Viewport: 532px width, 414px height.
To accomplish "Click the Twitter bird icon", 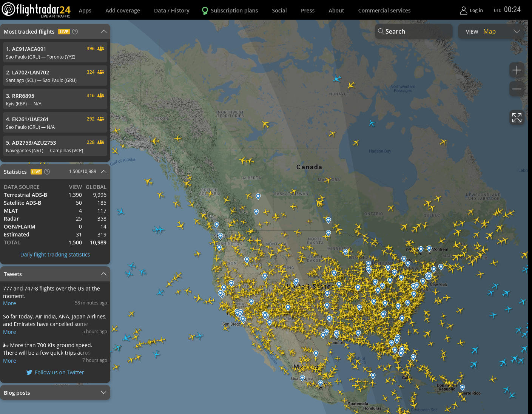I will click(29, 372).
